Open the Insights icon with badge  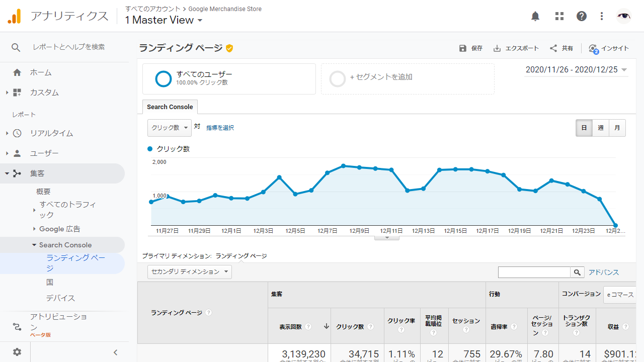594,49
